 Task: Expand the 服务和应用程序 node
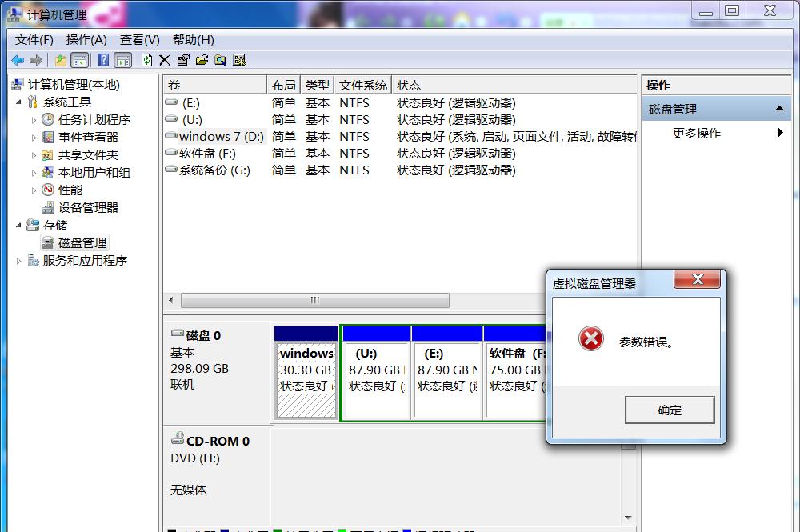19,261
